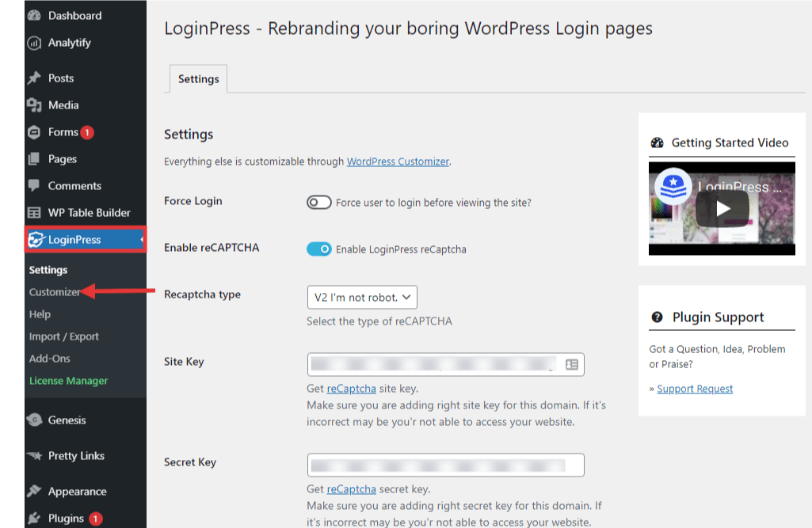Click the Site Key autofill card icon
Image resolution: width=812 pixels, height=528 pixels.
click(x=572, y=364)
